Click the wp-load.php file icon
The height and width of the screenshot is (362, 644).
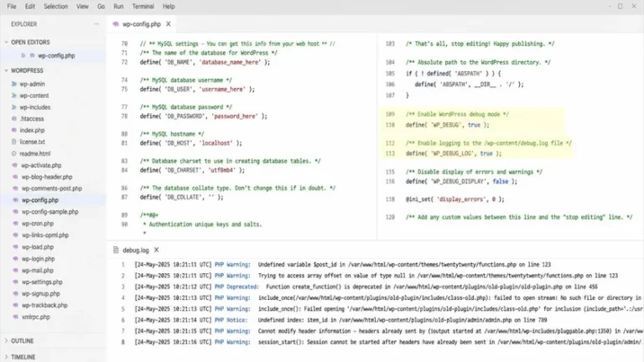click(x=15, y=247)
